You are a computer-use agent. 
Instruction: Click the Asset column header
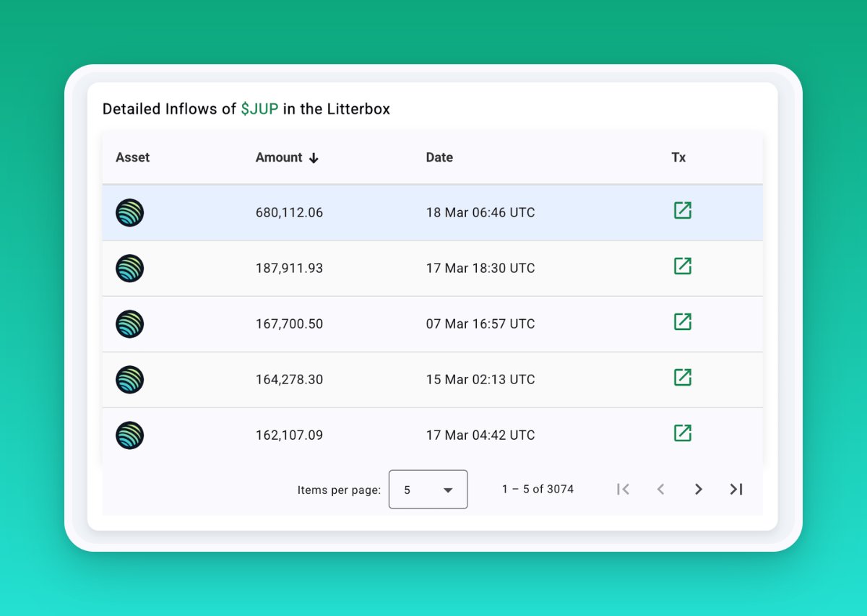tap(133, 157)
